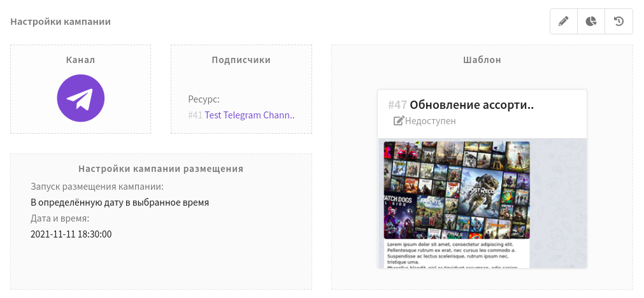Click the date 2021-11-11 18:30:00
The image size is (644, 298).
click(x=71, y=234)
